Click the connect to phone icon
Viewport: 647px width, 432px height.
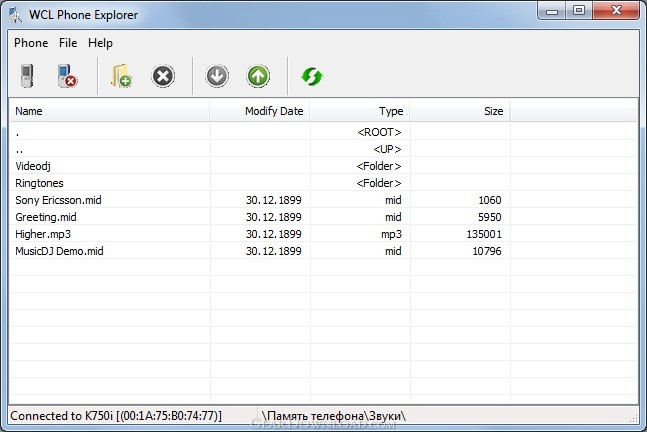click(27, 76)
